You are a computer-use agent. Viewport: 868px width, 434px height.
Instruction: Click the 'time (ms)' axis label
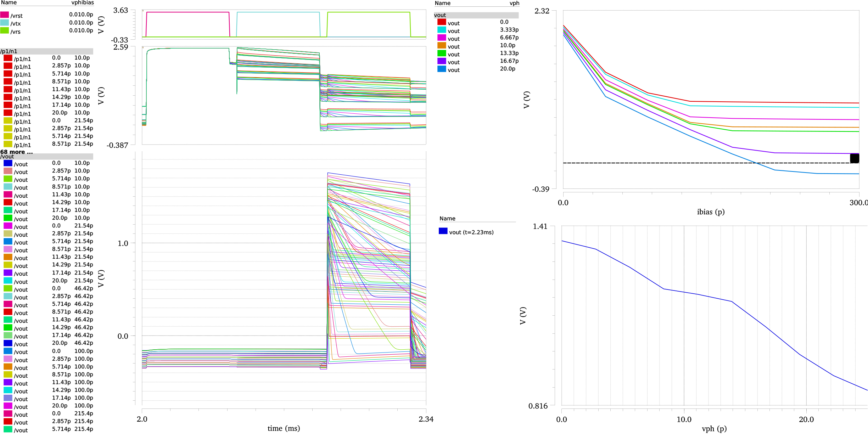coord(284,428)
